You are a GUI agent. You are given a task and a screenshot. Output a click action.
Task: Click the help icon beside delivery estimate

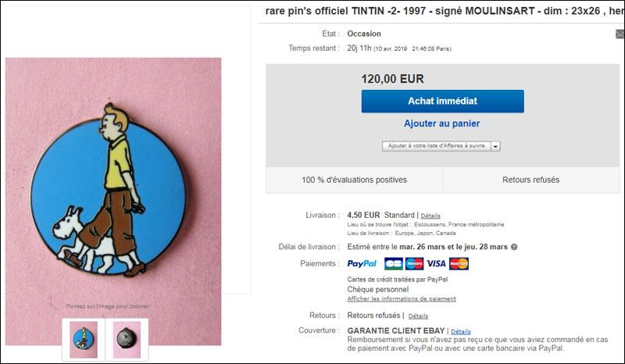[x=514, y=247]
